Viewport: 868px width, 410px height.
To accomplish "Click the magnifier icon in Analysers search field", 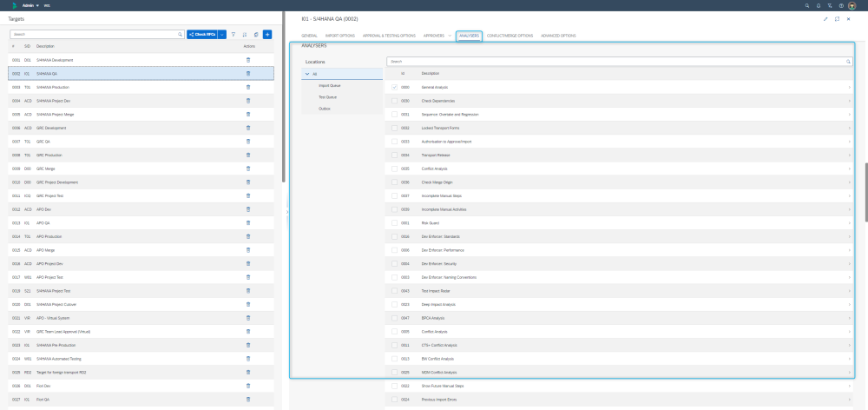I will coord(849,62).
